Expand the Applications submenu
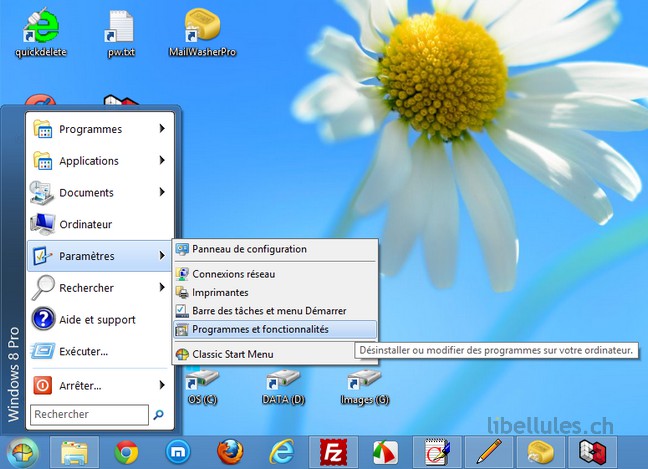 [100, 161]
